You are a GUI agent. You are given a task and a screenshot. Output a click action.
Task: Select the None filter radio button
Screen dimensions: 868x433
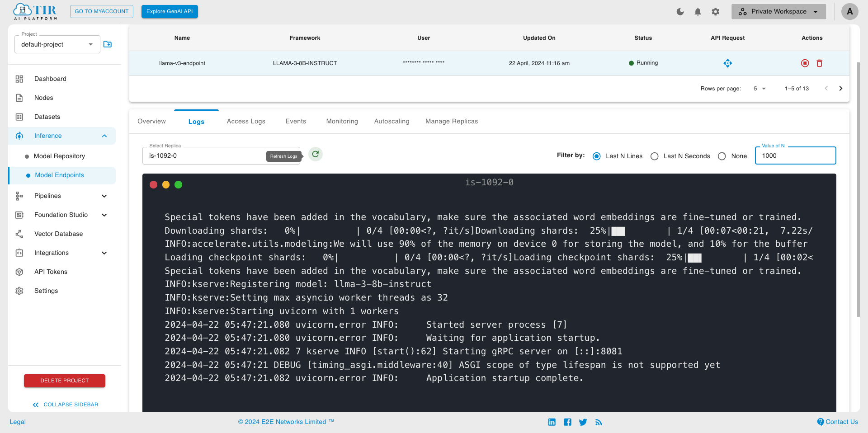pos(722,156)
